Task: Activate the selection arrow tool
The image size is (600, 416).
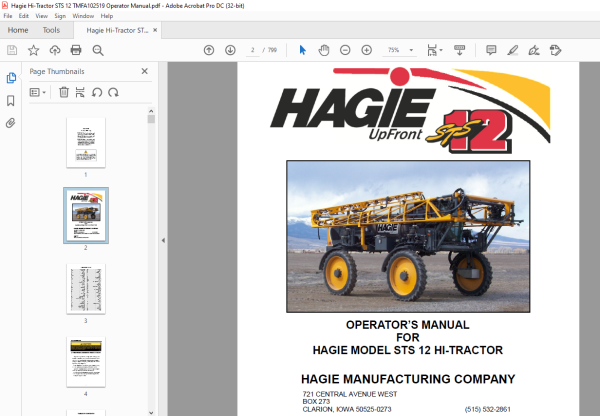Action: pyautogui.click(x=303, y=50)
